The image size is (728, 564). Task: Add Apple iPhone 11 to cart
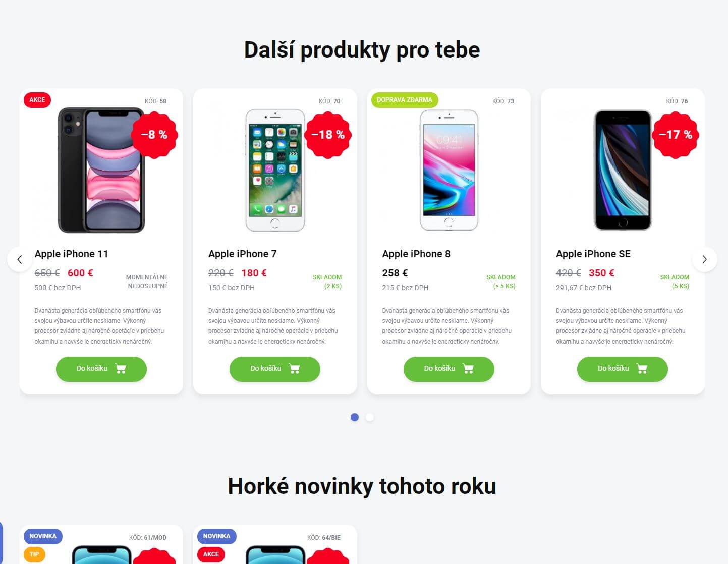click(x=101, y=369)
